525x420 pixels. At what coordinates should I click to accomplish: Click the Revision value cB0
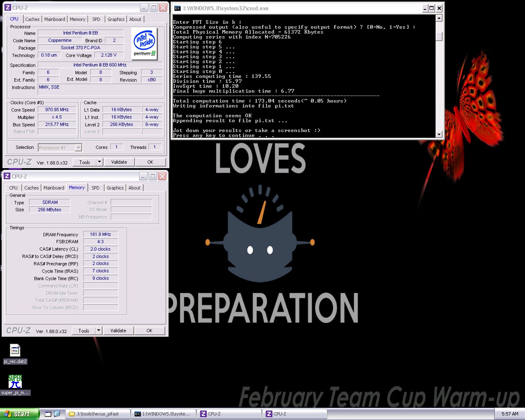tap(152, 80)
